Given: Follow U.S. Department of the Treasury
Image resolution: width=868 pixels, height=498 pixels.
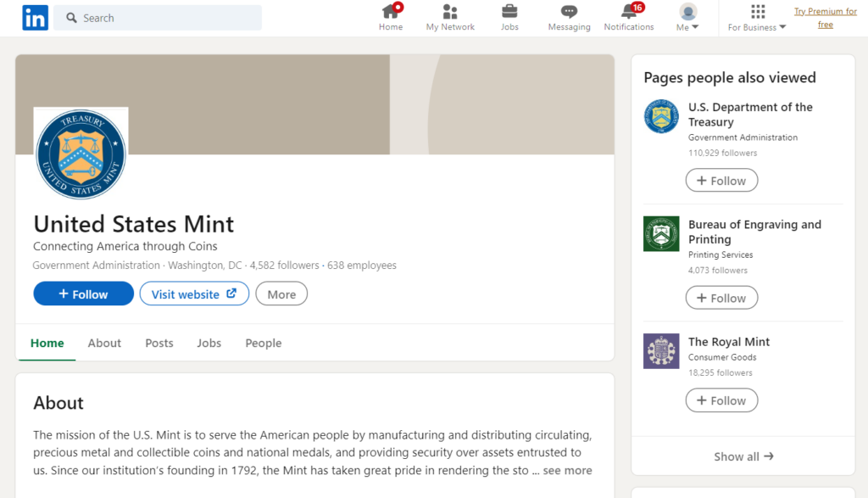Looking at the screenshot, I should (x=721, y=181).
